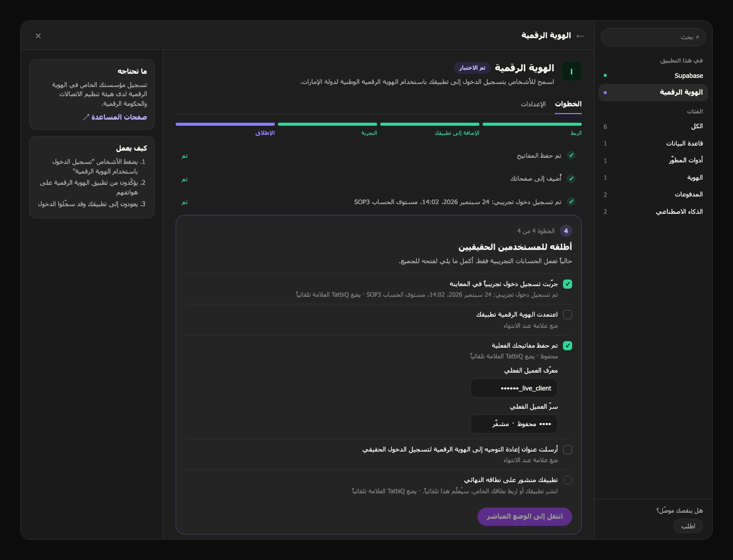
Task: Click the green الهوية الرقمية app logo icon
Action: click(571, 71)
